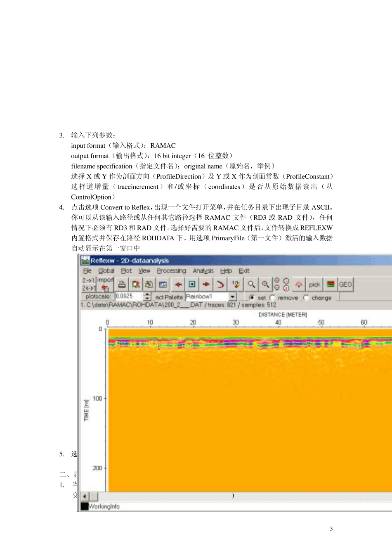This screenshot has width=392, height=555.
Task: Click the DISTANCE [METER] axis label
Action: pyautogui.click(x=283, y=315)
